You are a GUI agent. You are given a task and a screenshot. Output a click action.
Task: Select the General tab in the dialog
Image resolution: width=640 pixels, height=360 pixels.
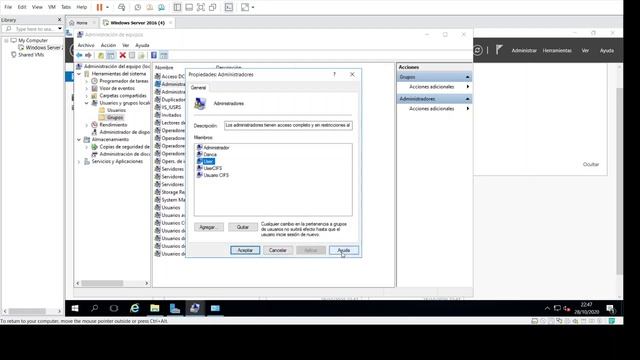coord(199,87)
